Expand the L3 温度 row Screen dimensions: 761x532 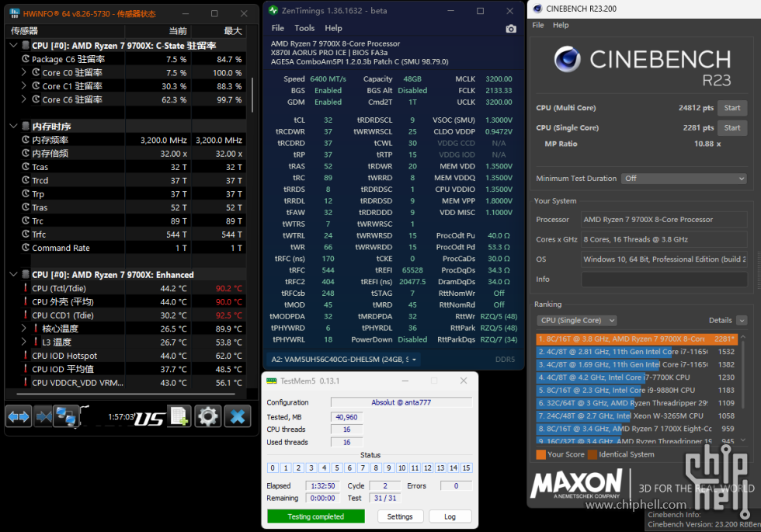pos(24,342)
